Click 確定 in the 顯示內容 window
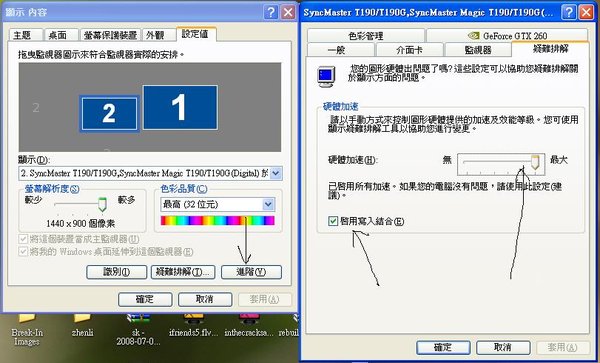The width and height of the screenshot is (600, 363). 145,299
